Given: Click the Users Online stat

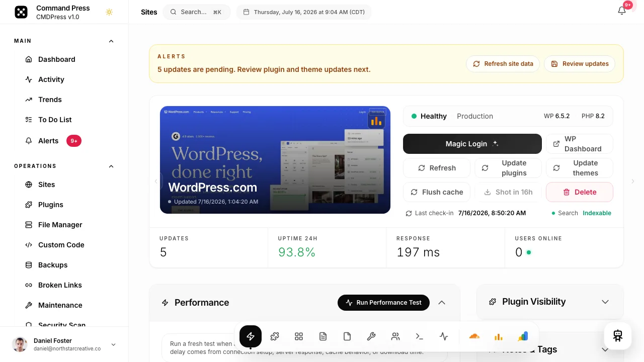Looking at the screenshot, I should pos(564,248).
